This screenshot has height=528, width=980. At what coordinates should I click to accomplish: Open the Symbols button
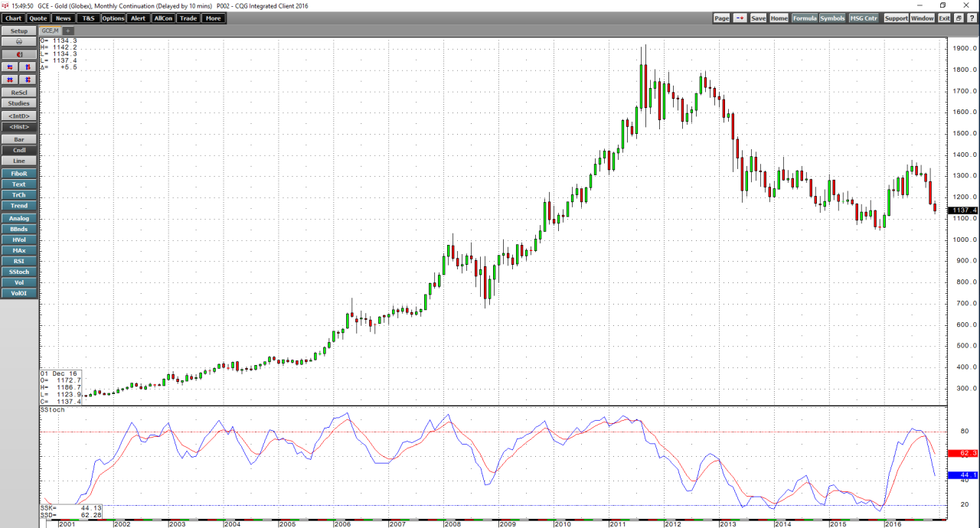click(x=832, y=18)
